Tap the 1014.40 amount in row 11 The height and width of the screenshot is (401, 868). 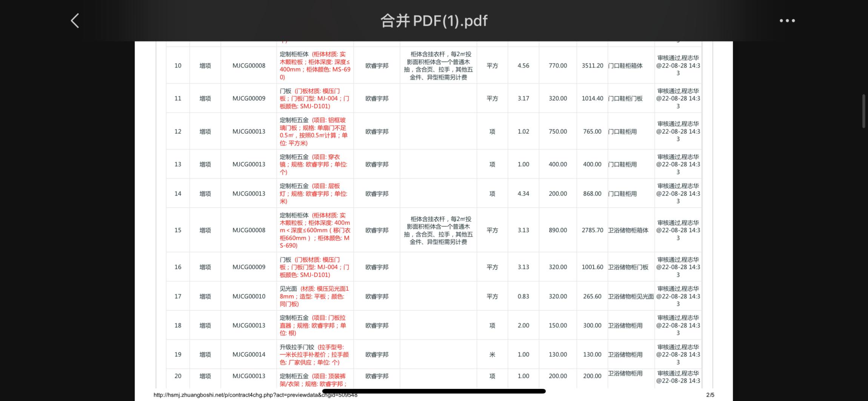tap(592, 99)
